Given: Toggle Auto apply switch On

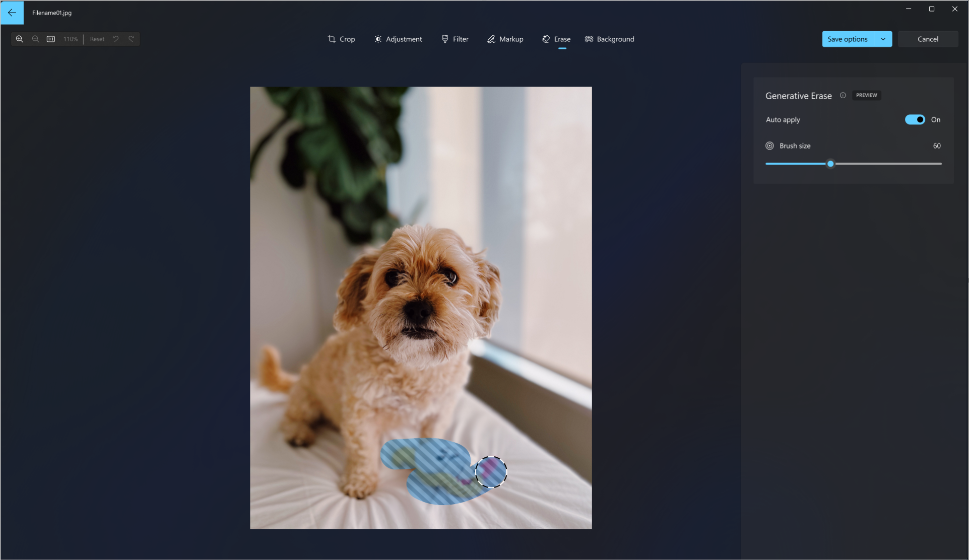Looking at the screenshot, I should click(915, 119).
